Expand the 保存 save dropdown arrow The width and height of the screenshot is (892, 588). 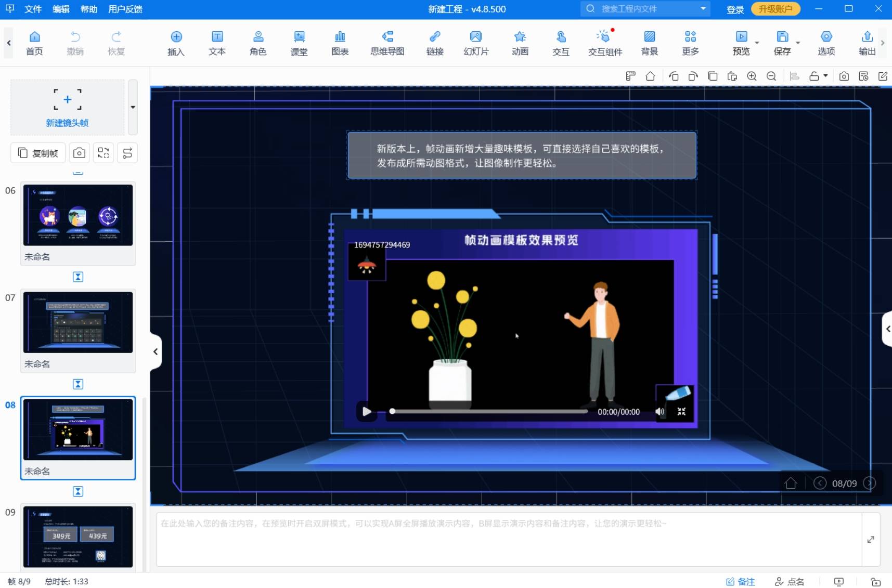[798, 43]
